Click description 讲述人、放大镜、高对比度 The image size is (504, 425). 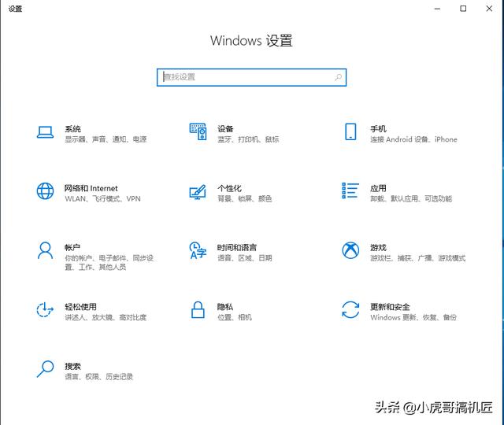[106, 317]
